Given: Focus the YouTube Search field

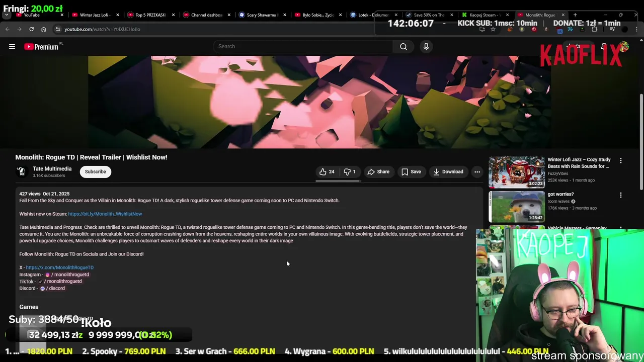Looking at the screenshot, I should tap(303, 46).
